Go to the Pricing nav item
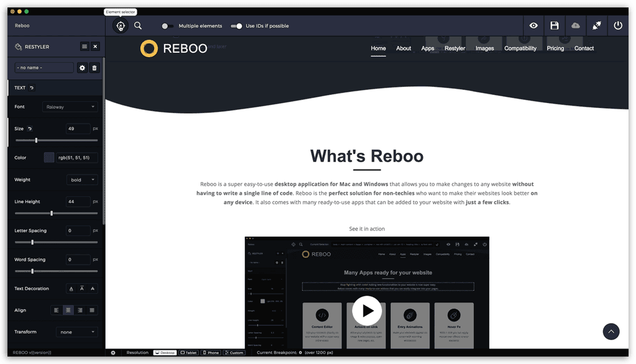This screenshot has width=636, height=364. click(x=555, y=48)
